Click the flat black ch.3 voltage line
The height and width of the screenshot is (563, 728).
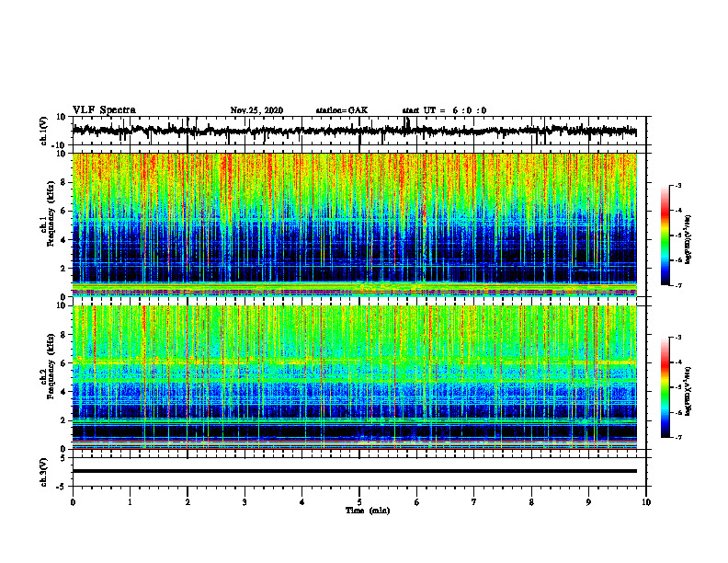pyautogui.click(x=354, y=471)
